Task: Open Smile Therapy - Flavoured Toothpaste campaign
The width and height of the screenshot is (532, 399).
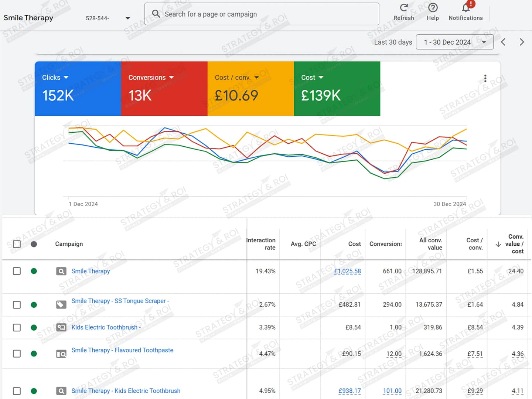Action: [x=122, y=350]
